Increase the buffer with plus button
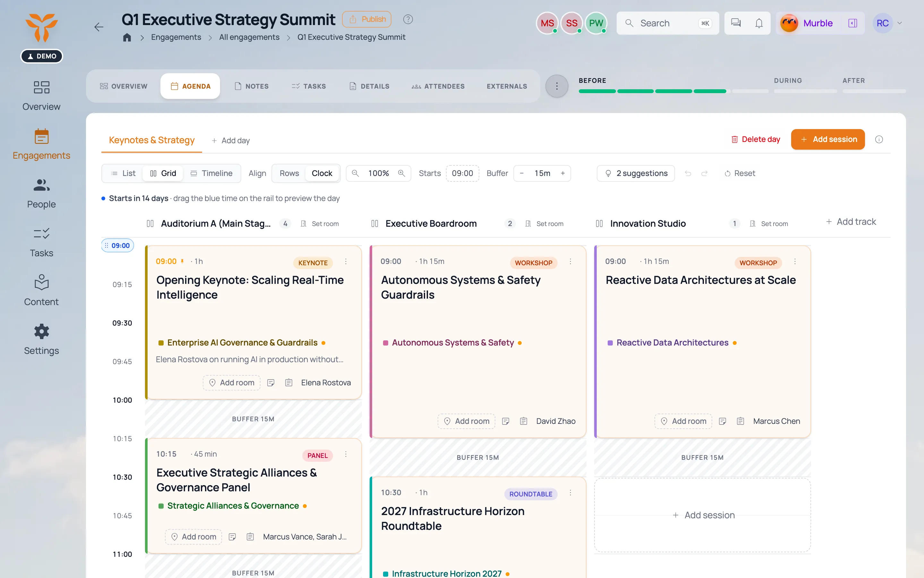 (562, 173)
